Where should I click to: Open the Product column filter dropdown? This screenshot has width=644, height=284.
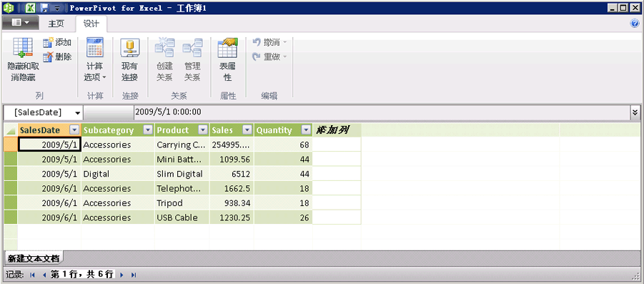point(203,130)
